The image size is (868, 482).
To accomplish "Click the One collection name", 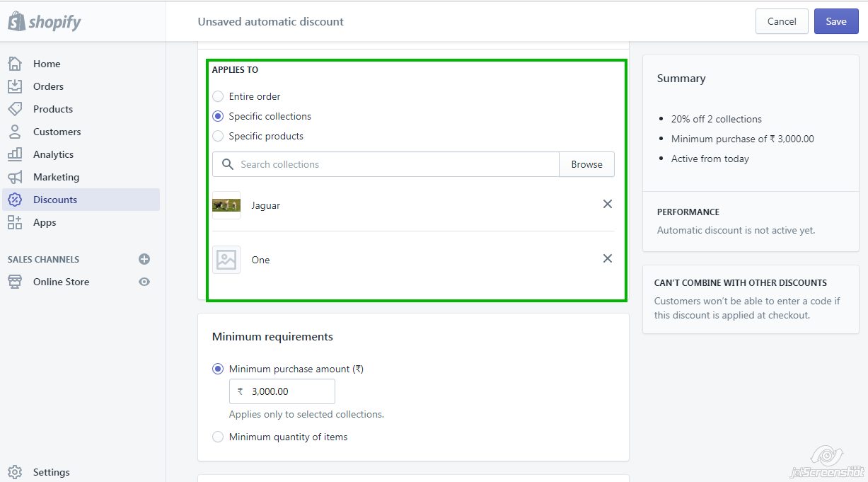I will 261,260.
